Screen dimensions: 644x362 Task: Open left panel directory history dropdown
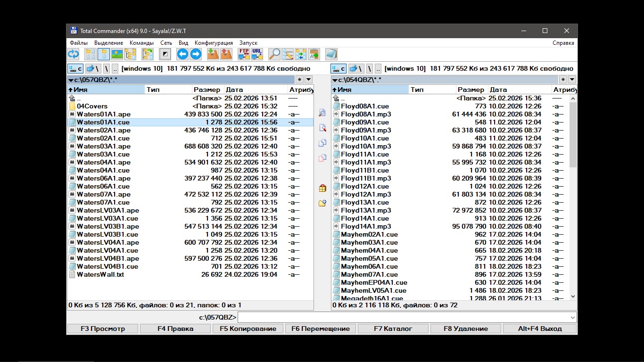pyautogui.click(x=308, y=80)
